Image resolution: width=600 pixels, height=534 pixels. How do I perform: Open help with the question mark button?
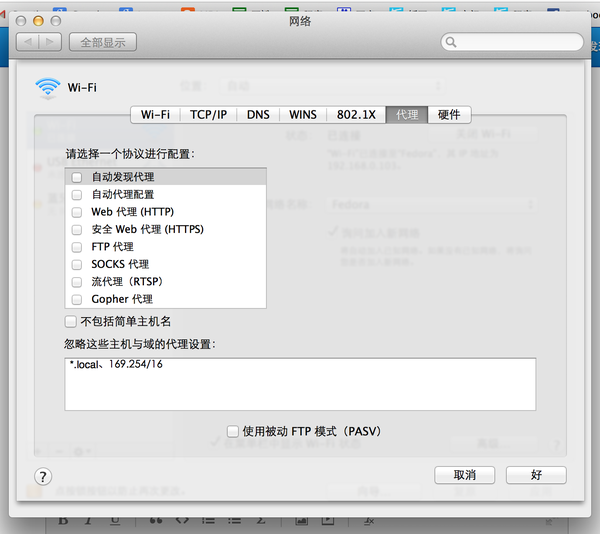point(43,477)
